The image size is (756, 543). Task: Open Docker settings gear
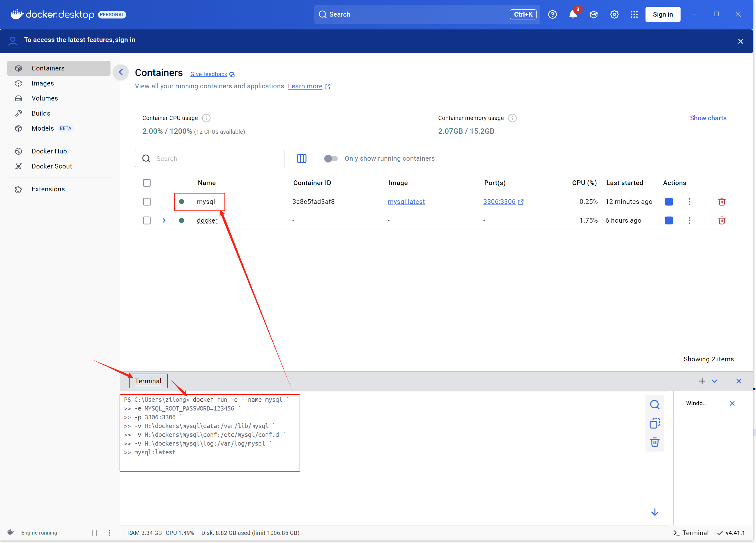pyautogui.click(x=614, y=14)
